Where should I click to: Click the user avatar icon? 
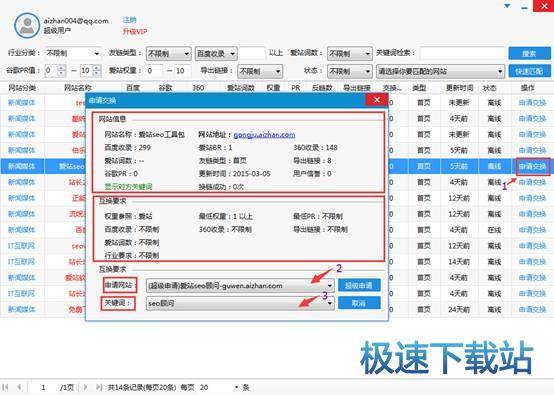coord(27,25)
